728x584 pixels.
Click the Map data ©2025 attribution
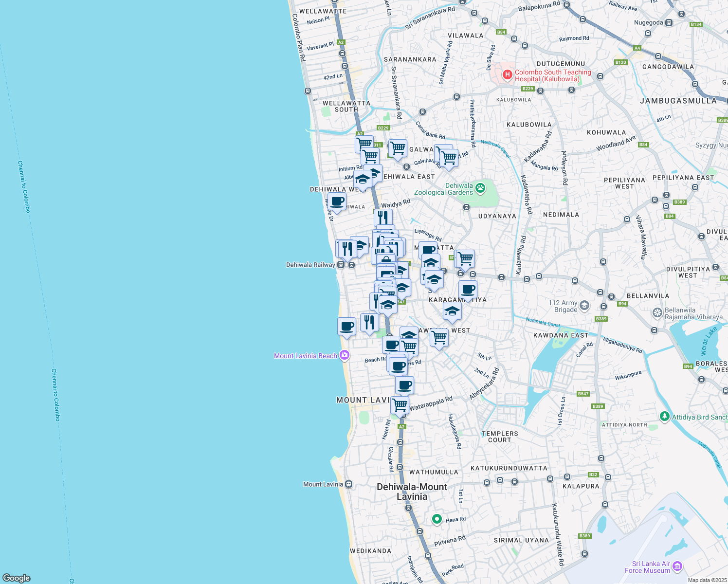[707, 580]
